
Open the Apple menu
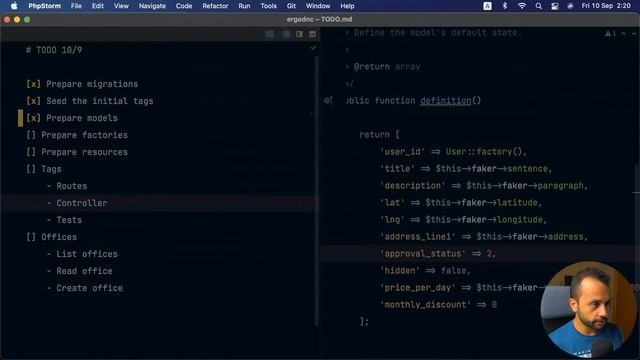tap(14, 6)
